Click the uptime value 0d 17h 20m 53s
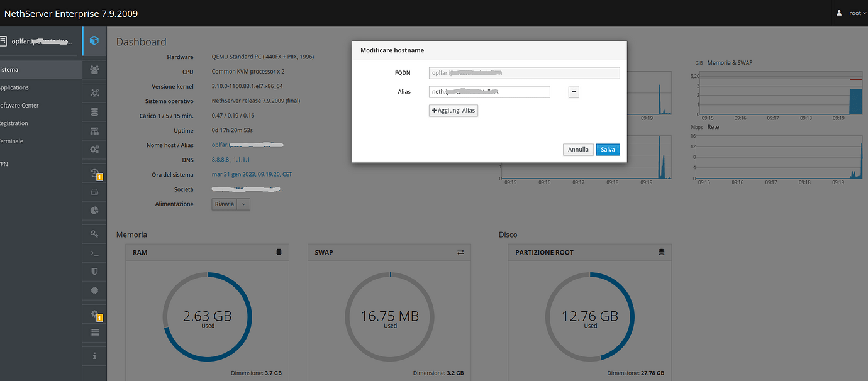This screenshot has height=381, width=868. [x=233, y=130]
